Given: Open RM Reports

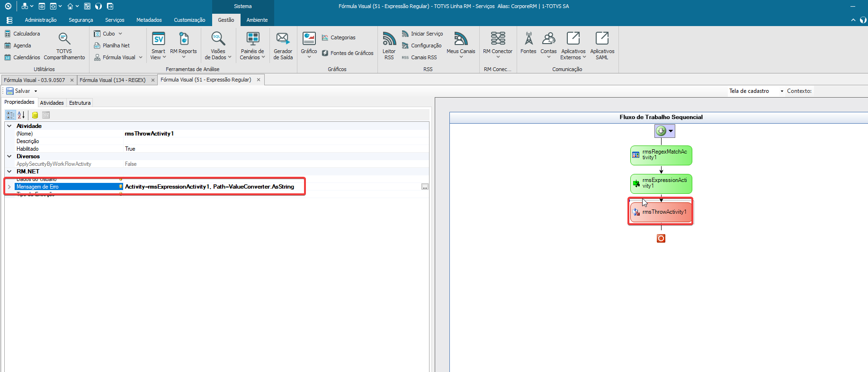Looking at the screenshot, I should tap(183, 46).
